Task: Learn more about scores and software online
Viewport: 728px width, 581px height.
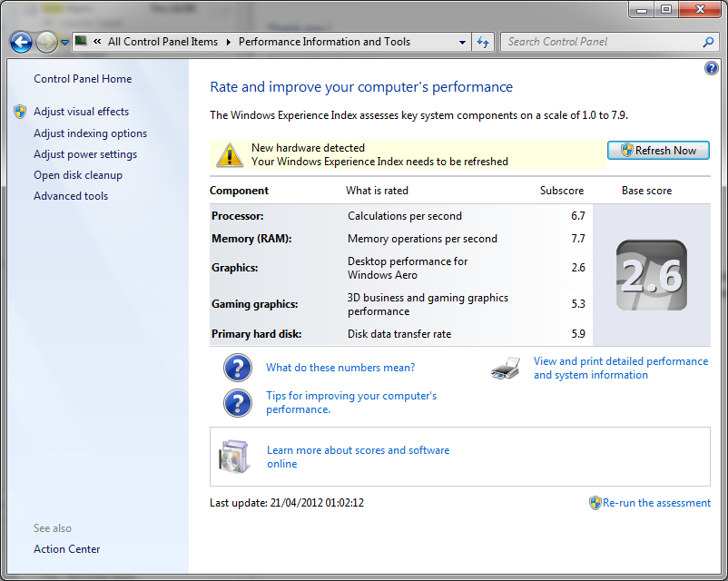Action: coord(358,457)
